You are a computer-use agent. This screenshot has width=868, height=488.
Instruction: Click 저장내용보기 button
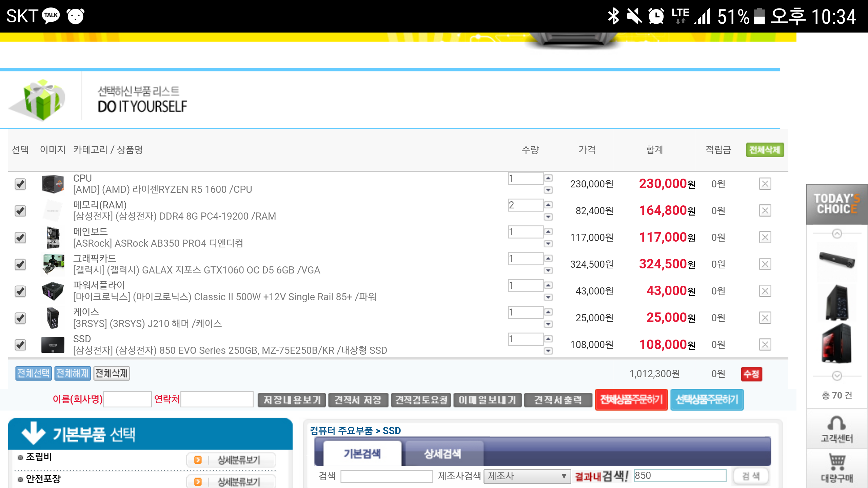[292, 400]
